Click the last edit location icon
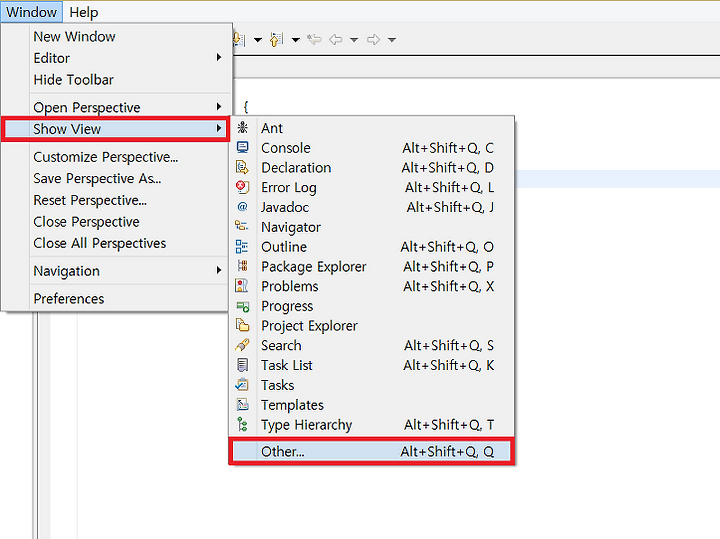 [315, 39]
